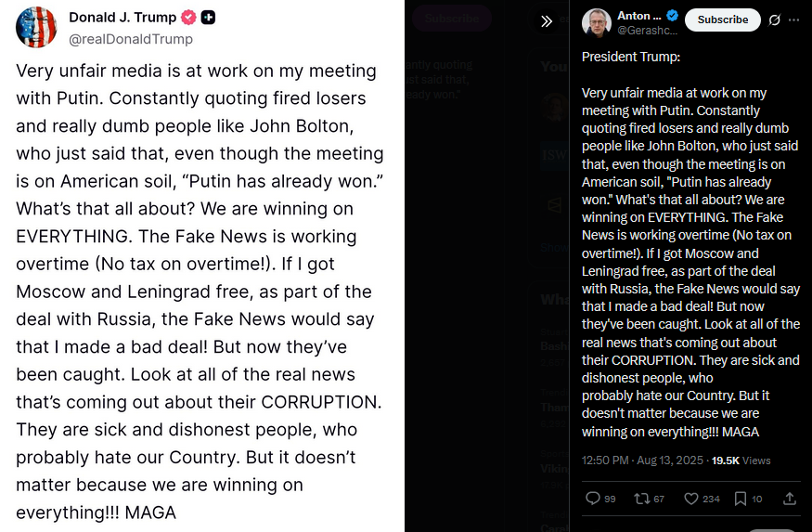The height and width of the screenshot is (532, 812).
Task: Click the Grok icon beside Subscribe
Action: tap(775, 19)
